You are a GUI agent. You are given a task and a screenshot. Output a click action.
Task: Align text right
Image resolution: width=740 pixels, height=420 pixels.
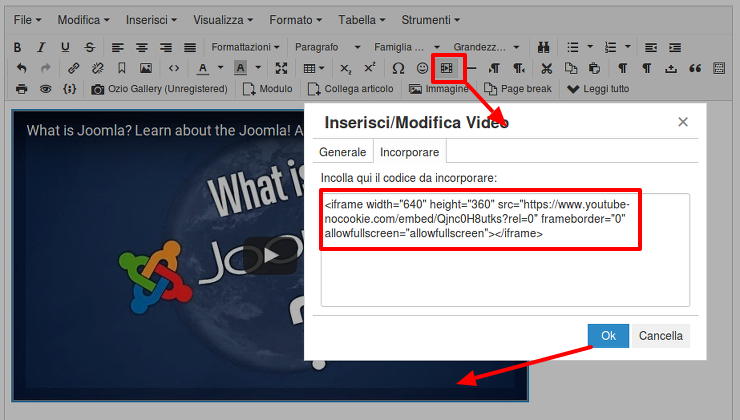166,47
